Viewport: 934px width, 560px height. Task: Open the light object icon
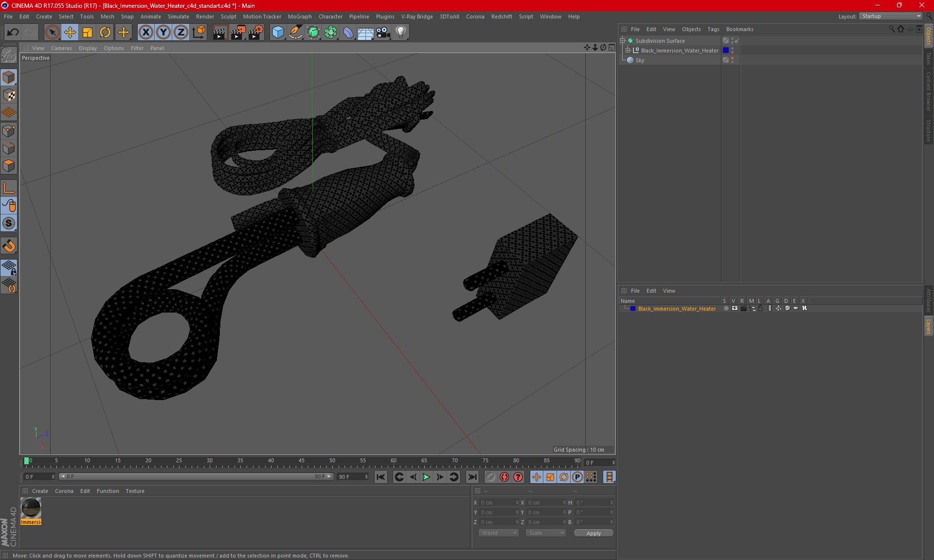pyautogui.click(x=400, y=33)
